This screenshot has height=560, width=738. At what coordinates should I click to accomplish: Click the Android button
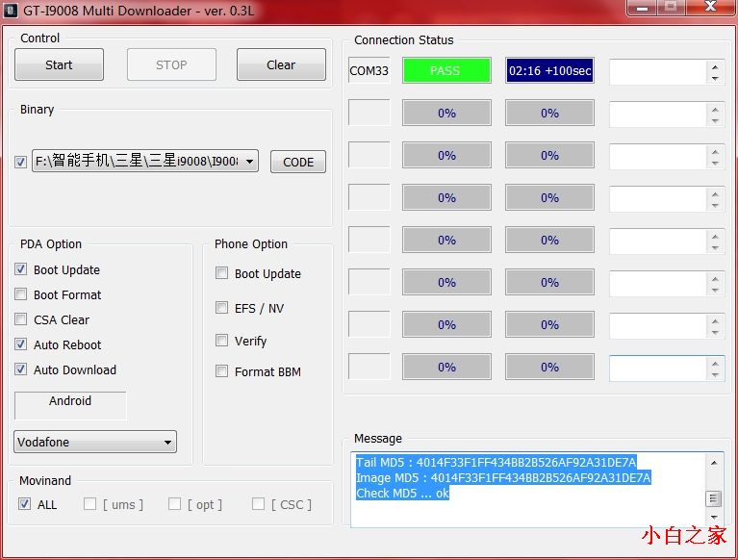pyautogui.click(x=70, y=405)
